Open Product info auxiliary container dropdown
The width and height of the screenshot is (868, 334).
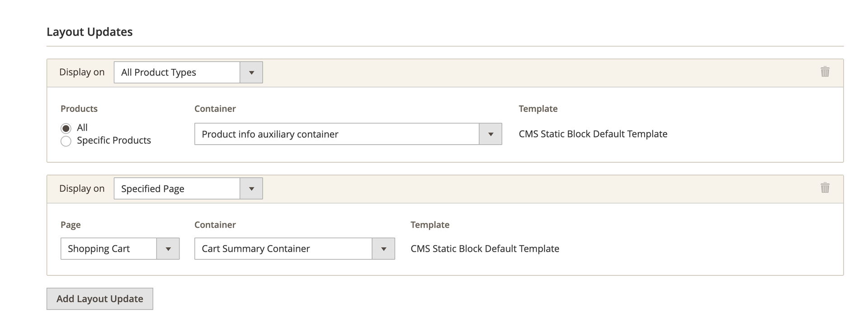(x=348, y=134)
